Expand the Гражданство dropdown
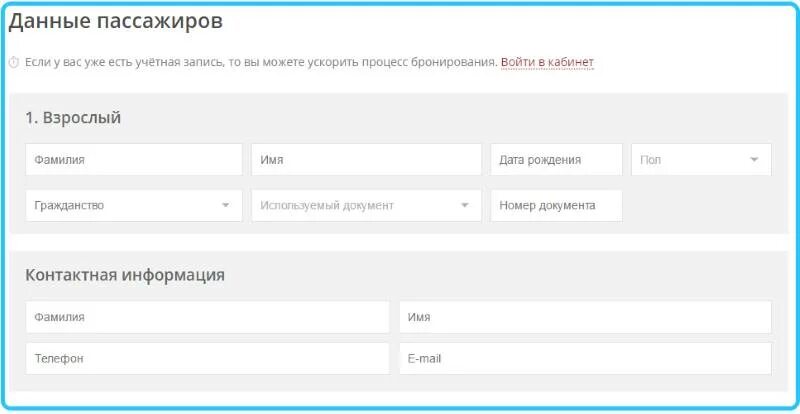Viewport: 800px width, 414px height. tap(134, 206)
